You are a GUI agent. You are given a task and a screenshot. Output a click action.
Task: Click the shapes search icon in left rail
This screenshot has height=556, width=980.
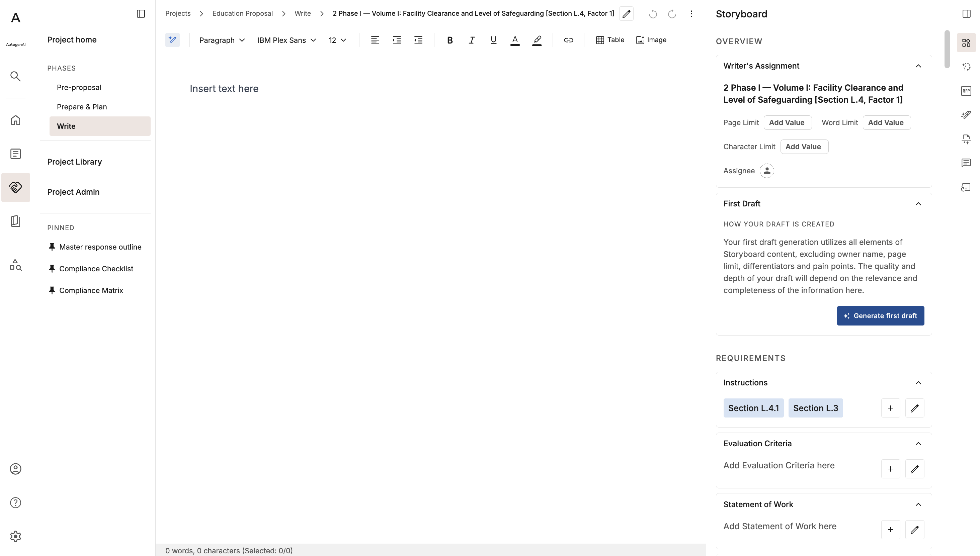pos(15,265)
